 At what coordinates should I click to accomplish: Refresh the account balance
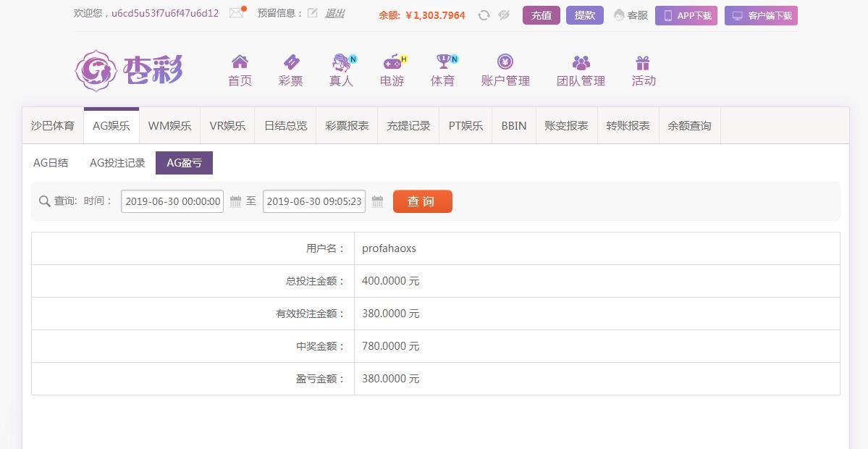(x=484, y=15)
